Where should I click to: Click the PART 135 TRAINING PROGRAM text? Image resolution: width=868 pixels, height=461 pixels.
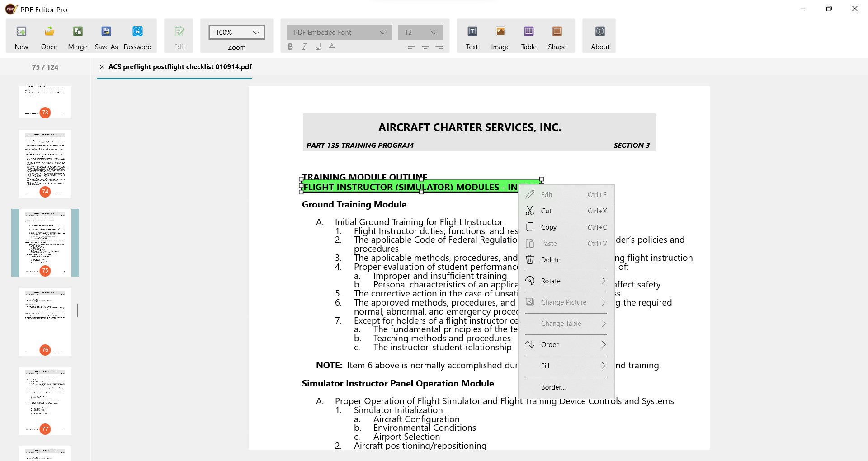tap(360, 146)
